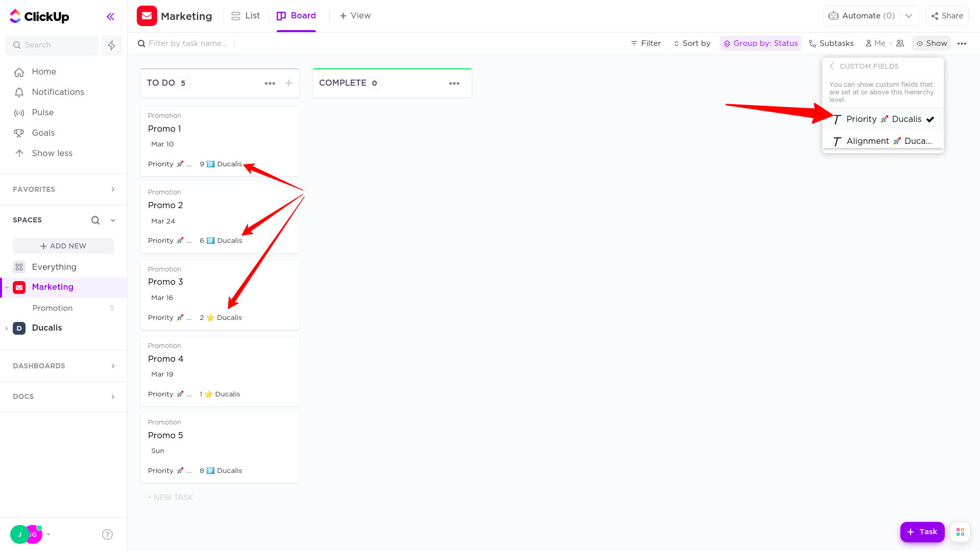Open Promo 2 task card

(x=220, y=218)
